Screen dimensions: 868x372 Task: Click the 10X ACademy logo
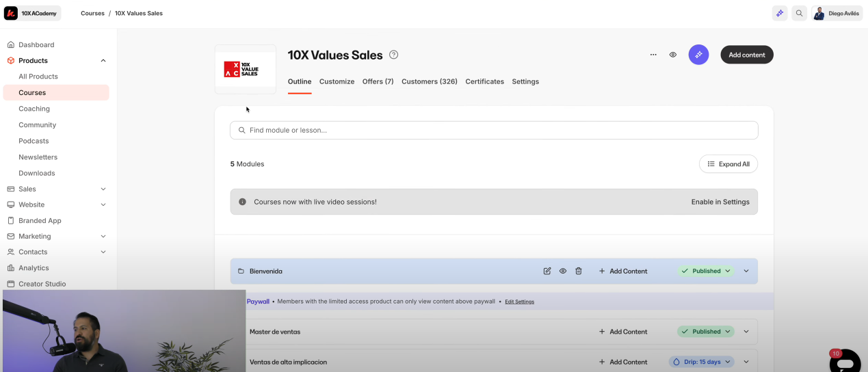click(32, 13)
